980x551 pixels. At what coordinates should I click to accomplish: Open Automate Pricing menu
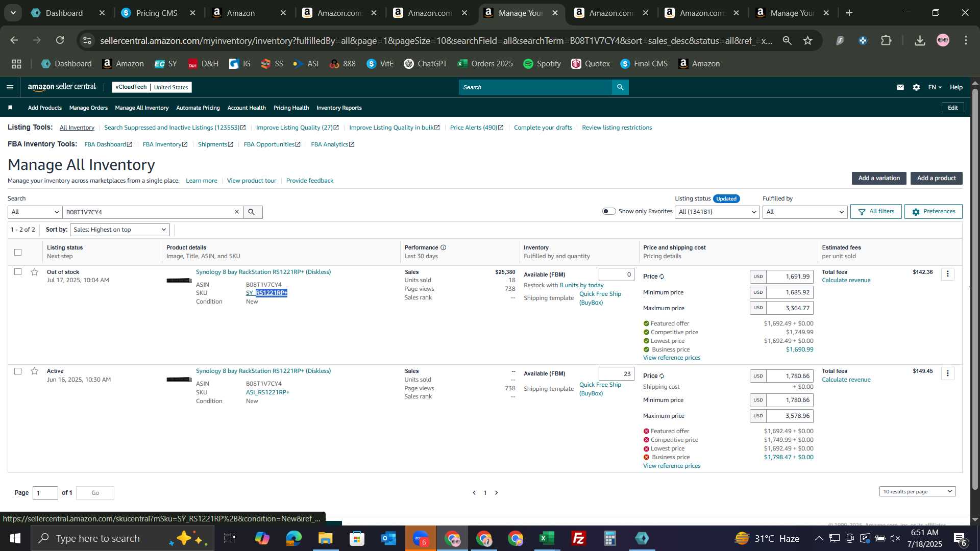(198, 108)
